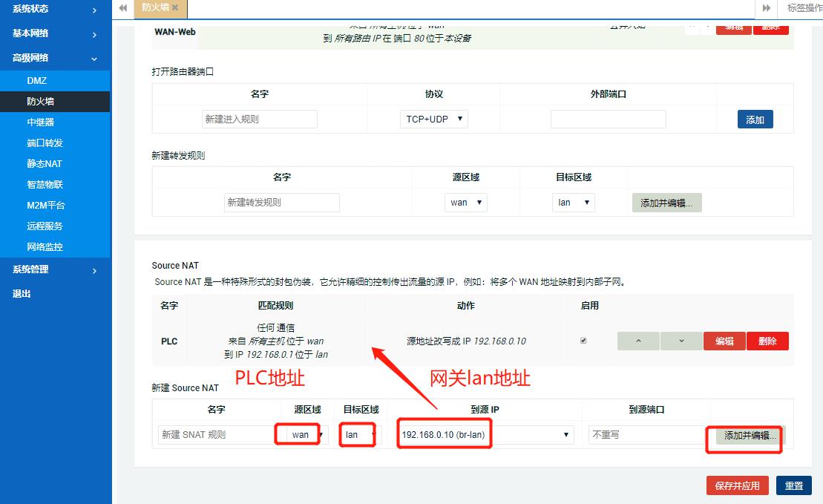
Task: Open the TCP+UDP protocol dropdown
Action: point(433,119)
